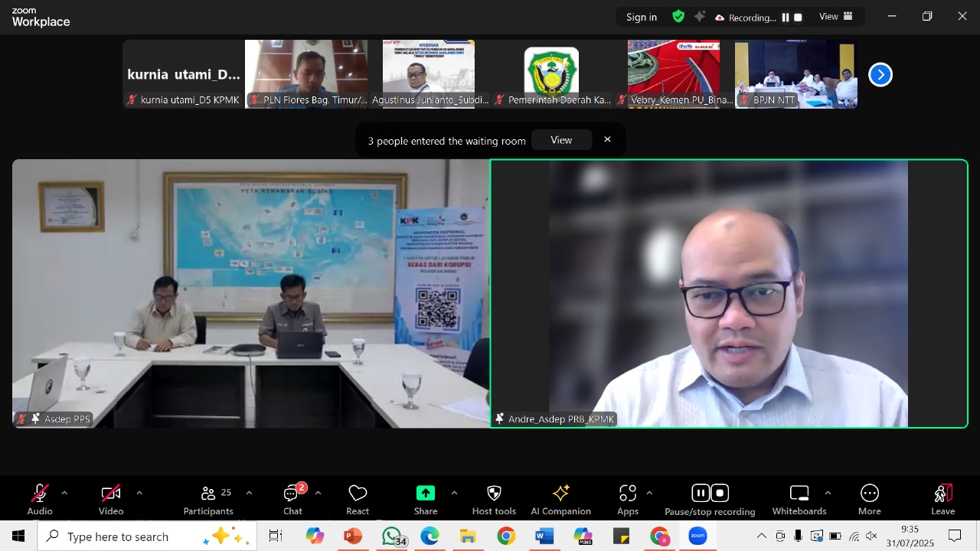Expand the video options arrow beside Video
The height and width of the screenshot is (551, 980).
tap(139, 493)
